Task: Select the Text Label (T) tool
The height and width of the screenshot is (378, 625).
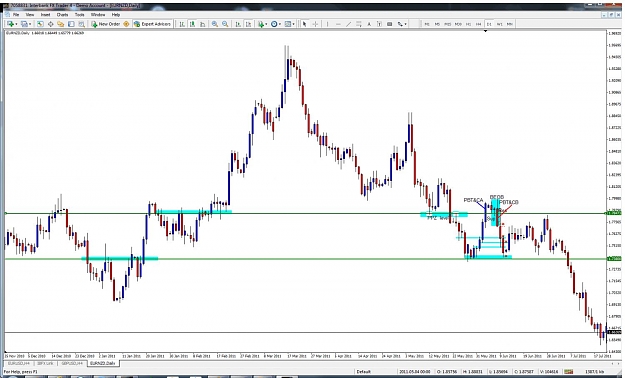Action: (379, 24)
